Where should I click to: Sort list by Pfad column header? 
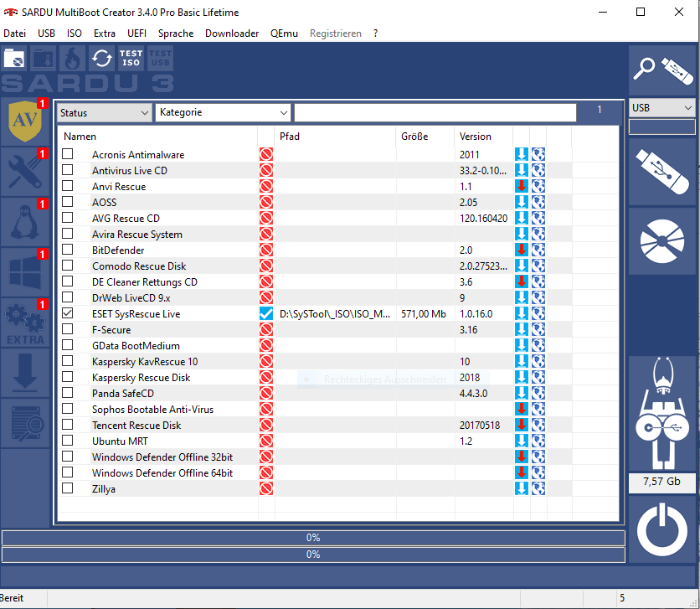point(335,137)
